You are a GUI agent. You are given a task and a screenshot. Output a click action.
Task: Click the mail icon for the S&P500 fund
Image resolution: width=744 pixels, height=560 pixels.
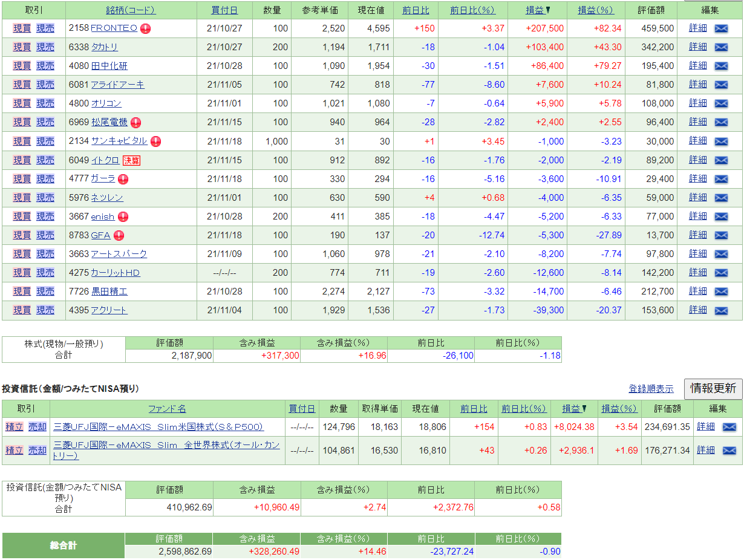pos(729,427)
